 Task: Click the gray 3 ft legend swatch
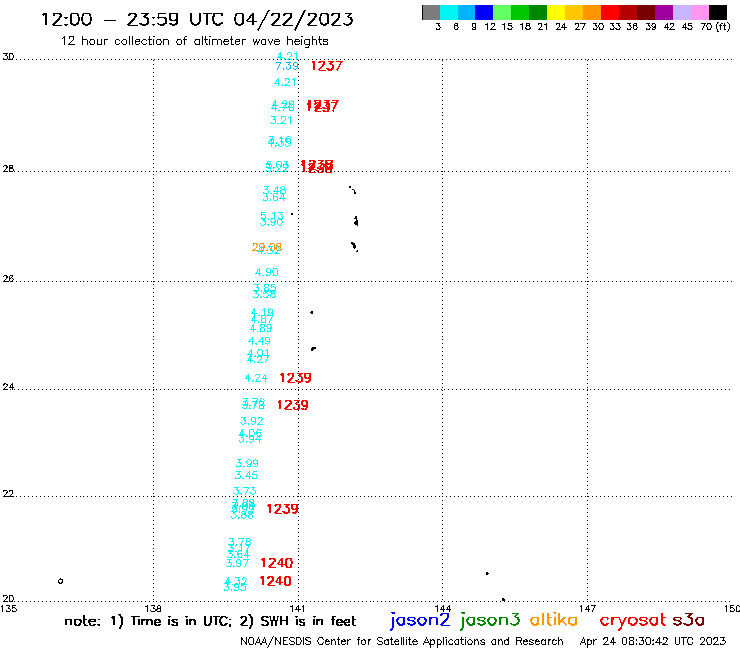[431, 12]
